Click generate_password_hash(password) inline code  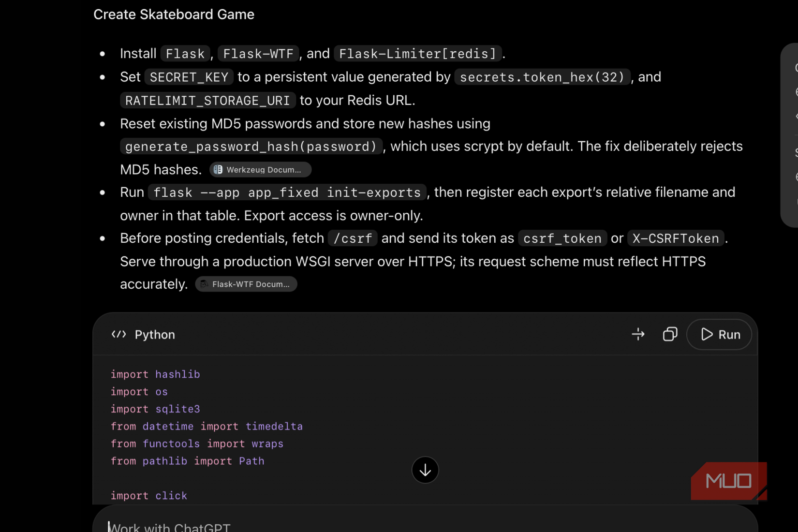(251, 147)
